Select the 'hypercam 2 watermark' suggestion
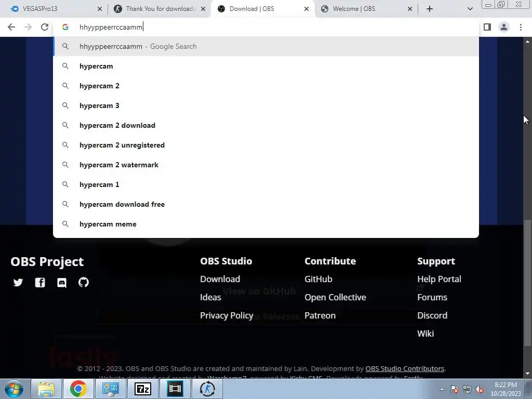The width and height of the screenshot is (532, 399). (x=266, y=165)
